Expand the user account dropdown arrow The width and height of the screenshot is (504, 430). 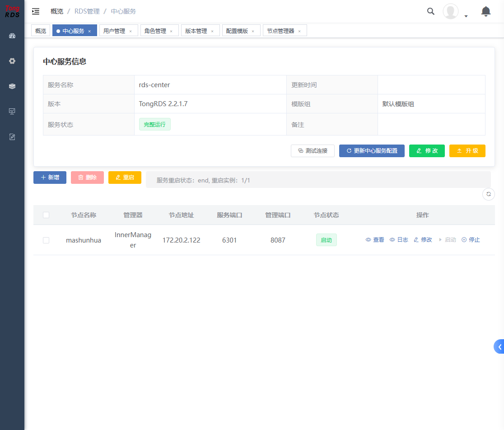tap(466, 16)
